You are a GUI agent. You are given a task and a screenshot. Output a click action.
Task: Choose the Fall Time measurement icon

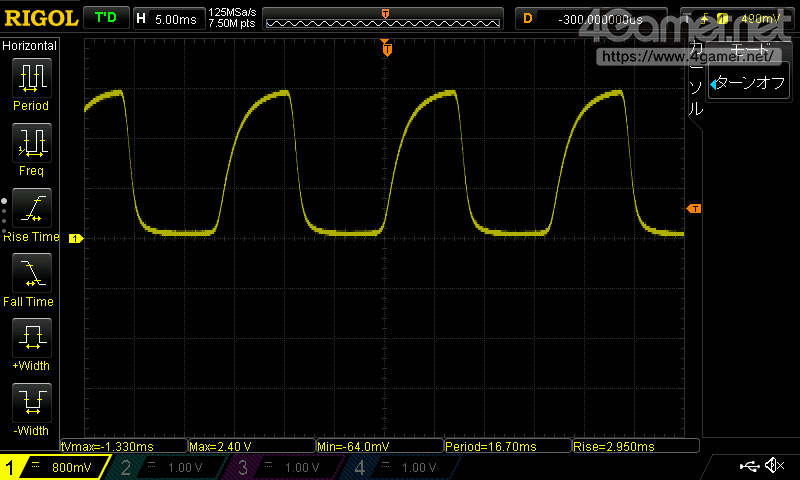coord(32,273)
